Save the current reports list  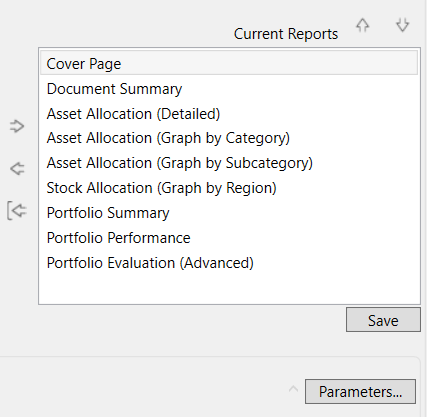(383, 320)
